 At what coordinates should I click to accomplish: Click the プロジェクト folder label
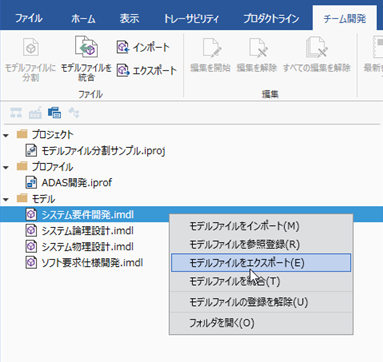click(x=52, y=135)
